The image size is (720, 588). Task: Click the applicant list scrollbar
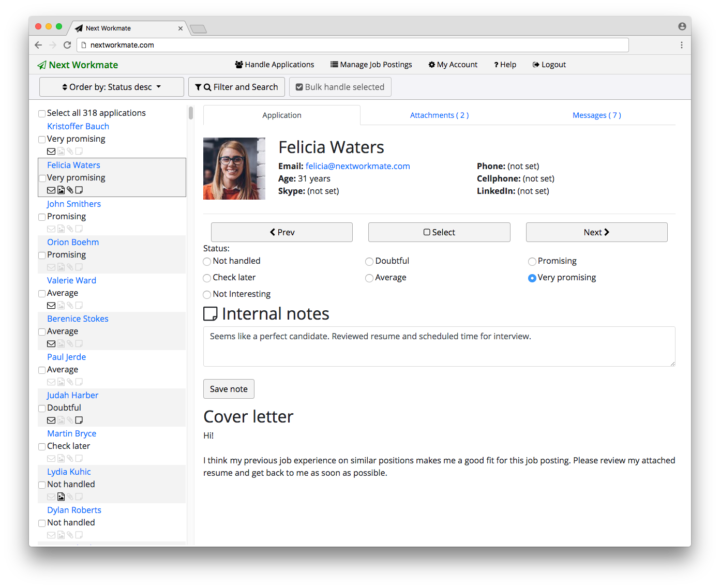pos(191,113)
